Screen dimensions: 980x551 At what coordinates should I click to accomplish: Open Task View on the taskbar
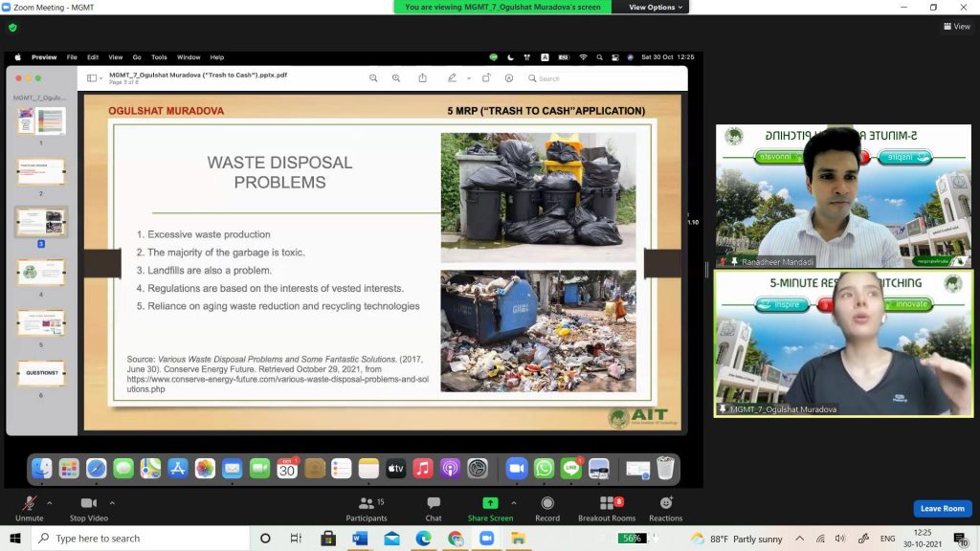click(x=296, y=538)
